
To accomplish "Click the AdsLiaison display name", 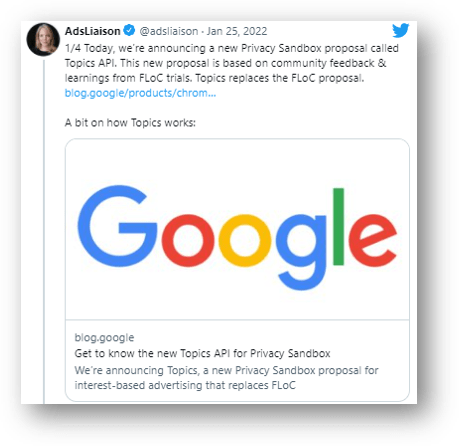I will pyautogui.click(x=92, y=31).
